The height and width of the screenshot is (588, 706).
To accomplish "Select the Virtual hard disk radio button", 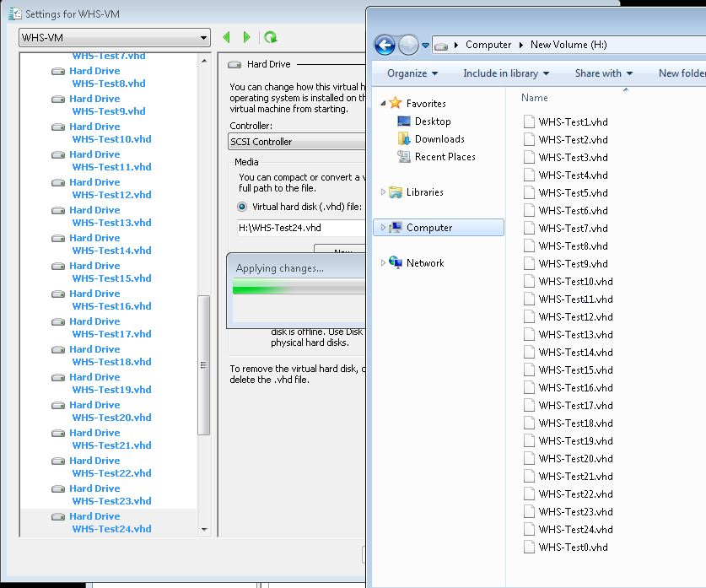I will click(x=242, y=207).
